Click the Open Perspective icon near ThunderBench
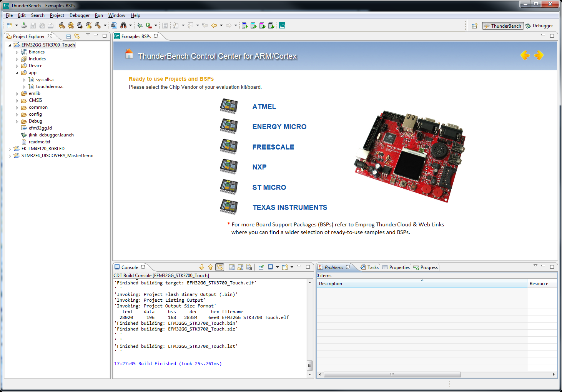 click(x=474, y=26)
